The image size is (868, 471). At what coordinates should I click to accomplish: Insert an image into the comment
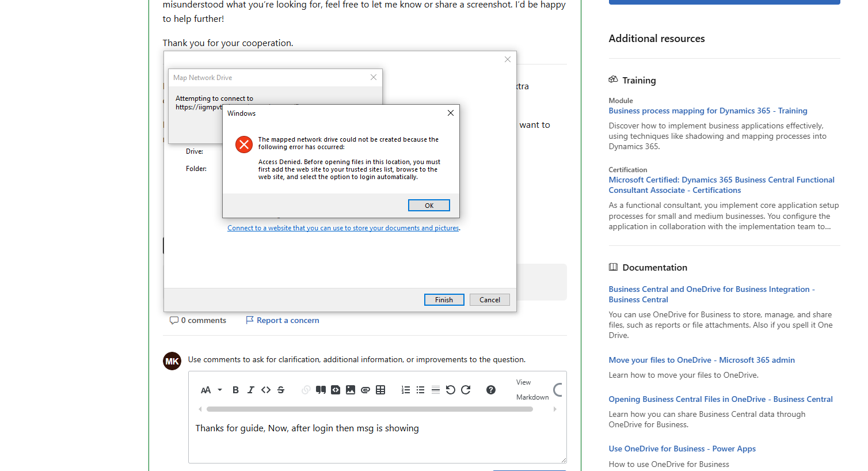tap(351, 390)
